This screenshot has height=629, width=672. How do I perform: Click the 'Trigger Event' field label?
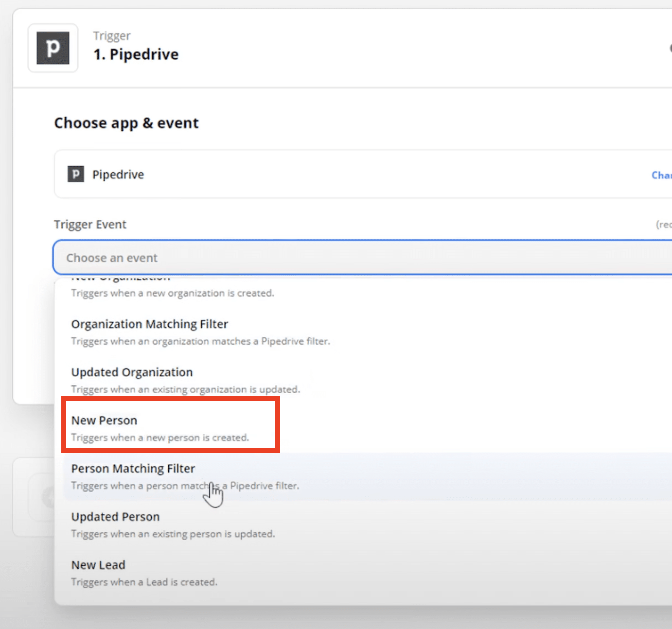point(90,225)
